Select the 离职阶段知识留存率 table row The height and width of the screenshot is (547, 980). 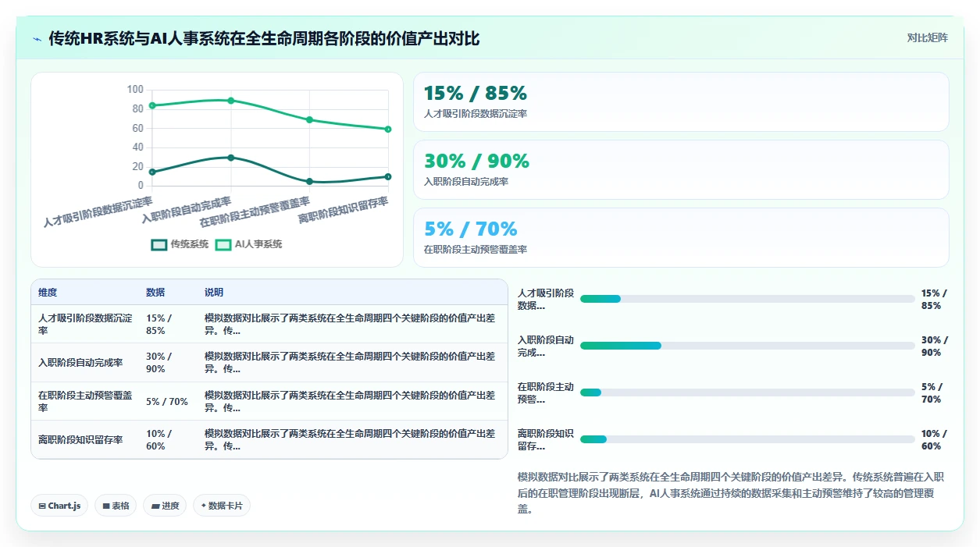click(x=269, y=440)
